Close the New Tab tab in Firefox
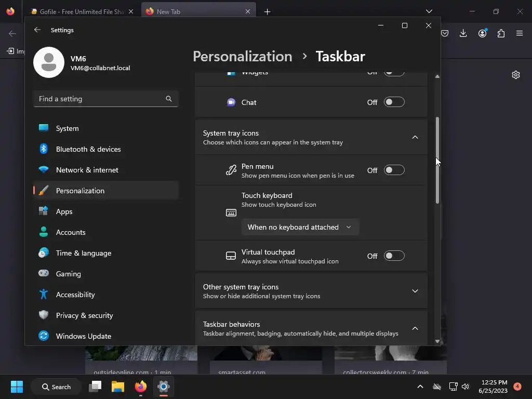Image resolution: width=532 pixels, height=399 pixels. tap(248, 11)
